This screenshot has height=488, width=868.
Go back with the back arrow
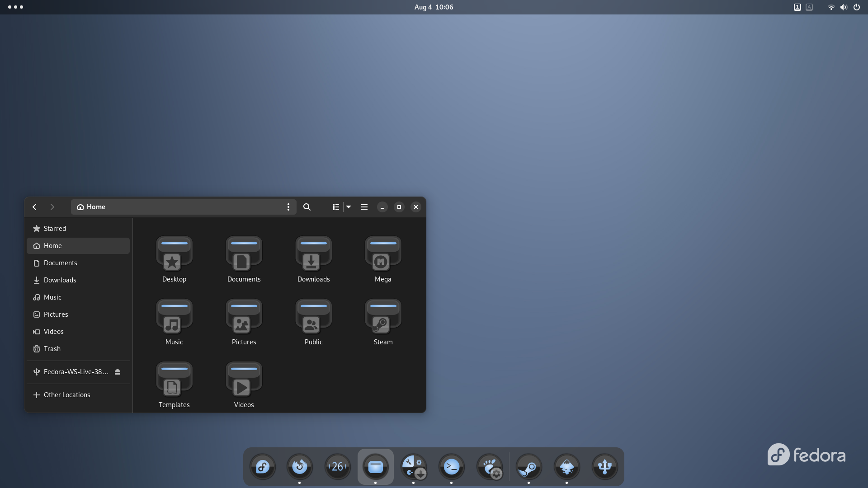pos(35,207)
